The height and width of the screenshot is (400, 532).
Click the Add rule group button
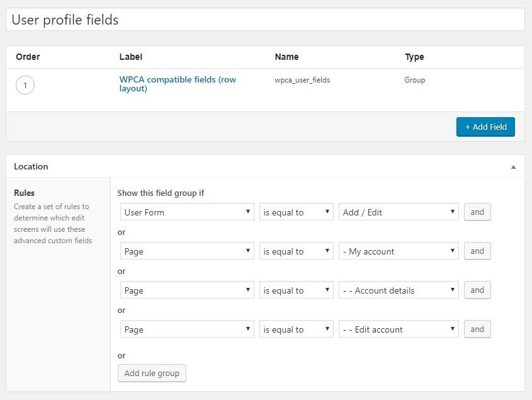pos(152,373)
